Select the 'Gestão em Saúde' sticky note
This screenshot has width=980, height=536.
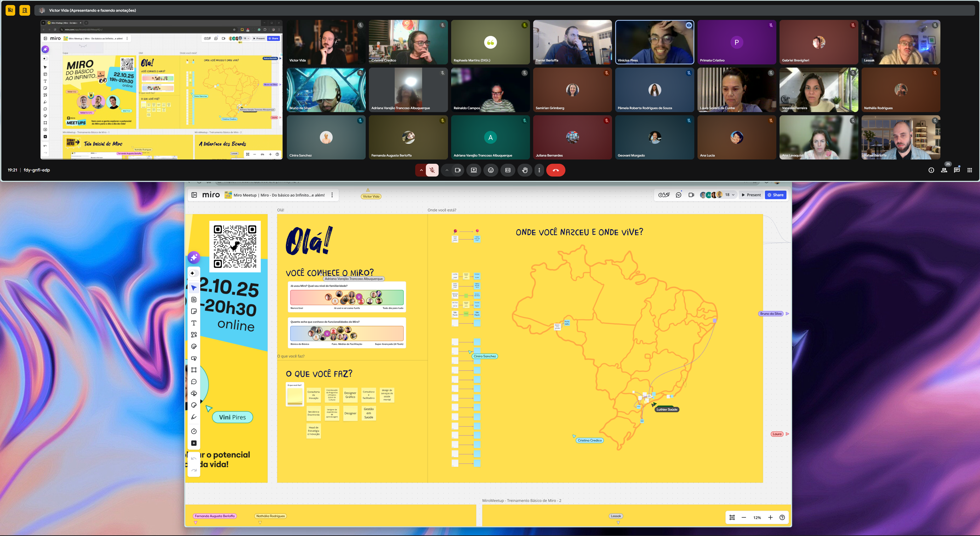(369, 413)
